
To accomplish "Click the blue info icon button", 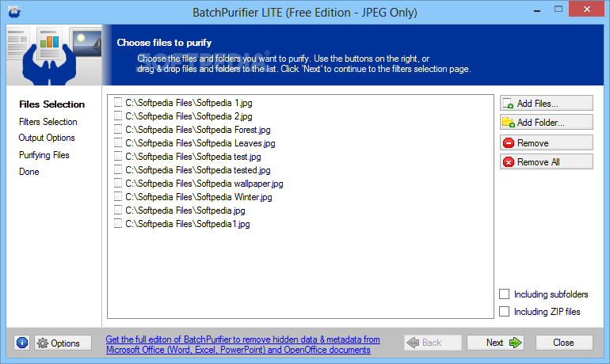I will pos(22,343).
